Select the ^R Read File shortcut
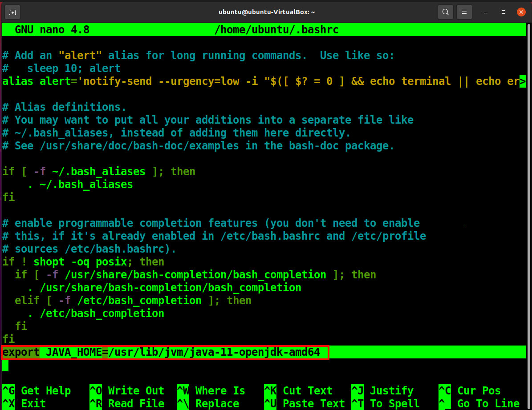532x410 pixels. [127, 403]
